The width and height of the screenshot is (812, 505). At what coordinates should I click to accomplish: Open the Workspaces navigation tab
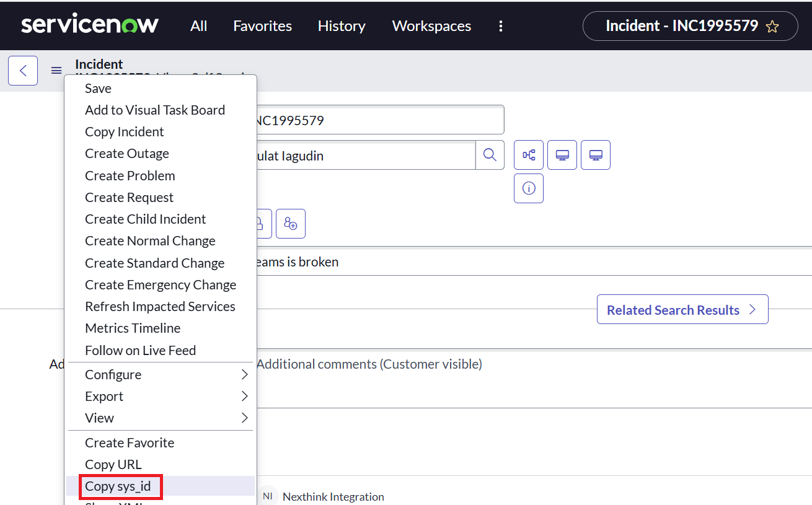[431, 26]
